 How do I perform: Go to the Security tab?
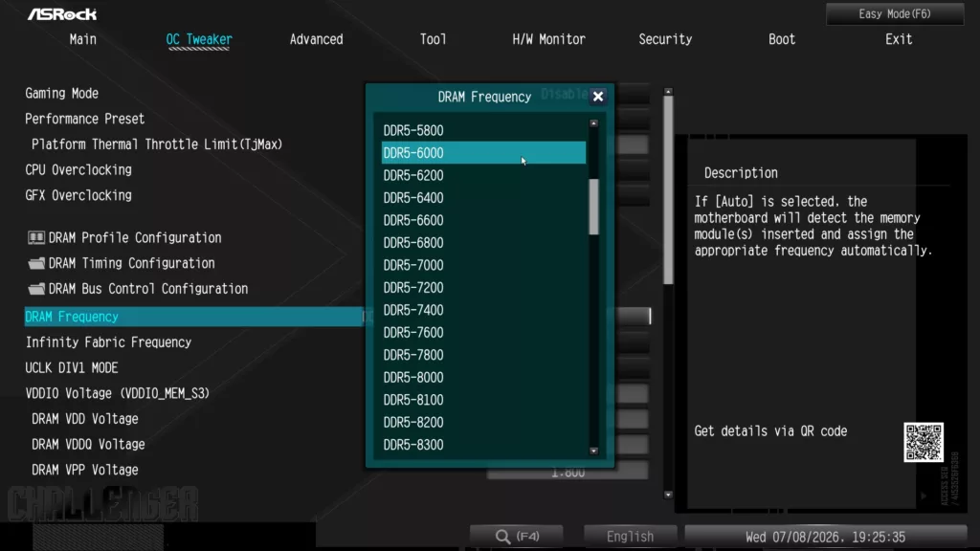coord(665,39)
